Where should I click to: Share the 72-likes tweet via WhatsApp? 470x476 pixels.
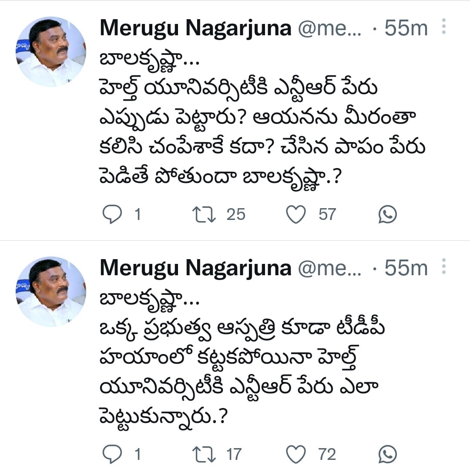click(387, 455)
